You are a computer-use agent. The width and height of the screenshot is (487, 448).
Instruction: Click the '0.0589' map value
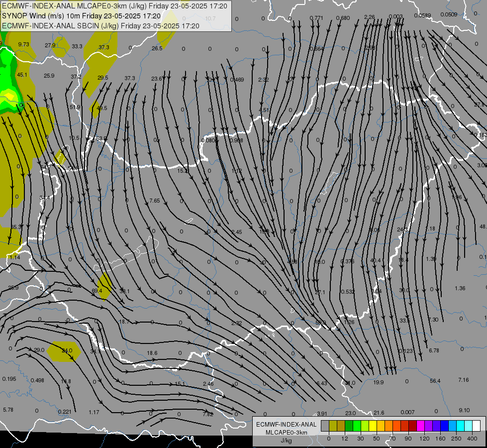422,15
